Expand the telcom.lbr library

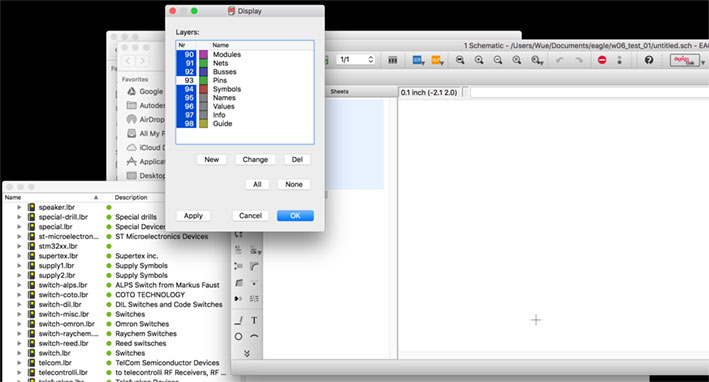[x=19, y=363]
